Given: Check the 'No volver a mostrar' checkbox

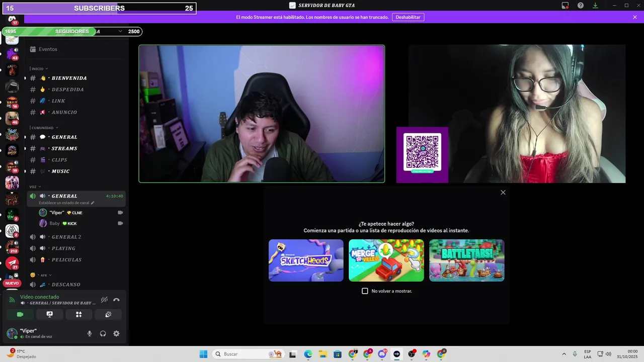Looking at the screenshot, I should click(365, 291).
